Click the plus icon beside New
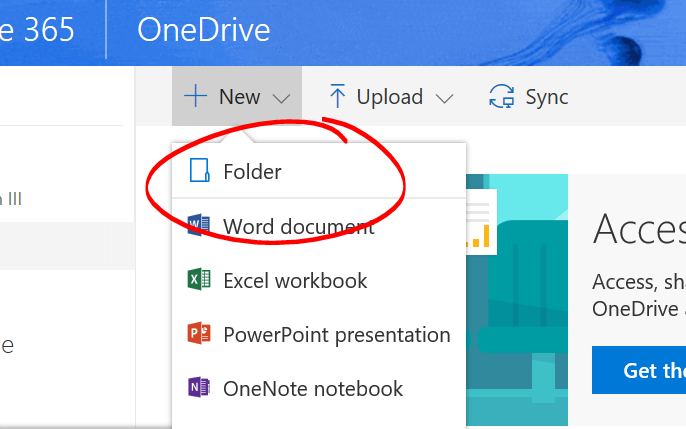The image size is (686, 429). coord(196,97)
